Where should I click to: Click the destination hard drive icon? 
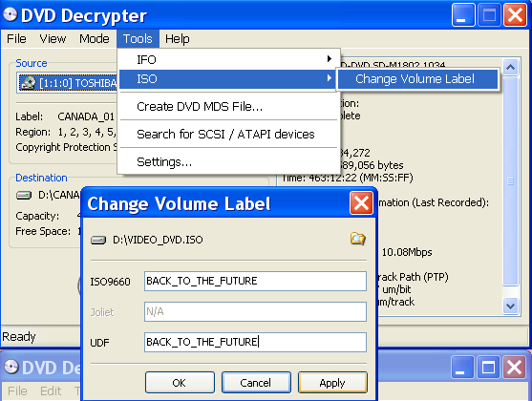[24, 195]
